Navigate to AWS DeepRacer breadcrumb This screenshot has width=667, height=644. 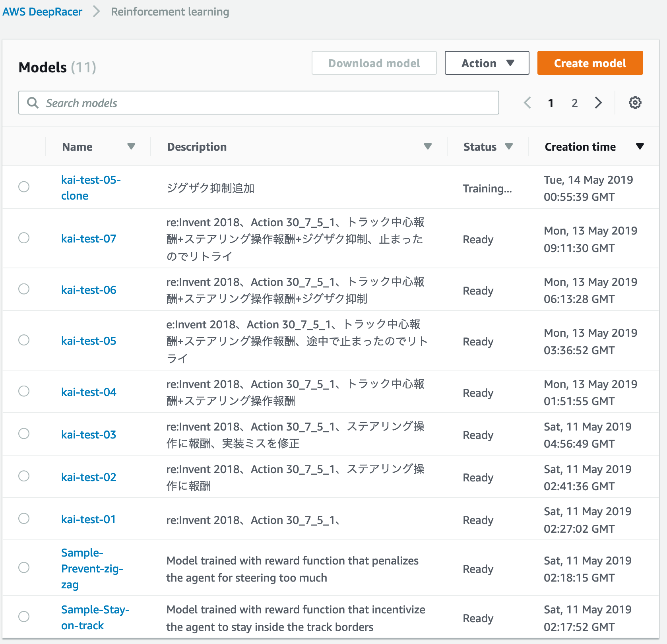click(42, 12)
